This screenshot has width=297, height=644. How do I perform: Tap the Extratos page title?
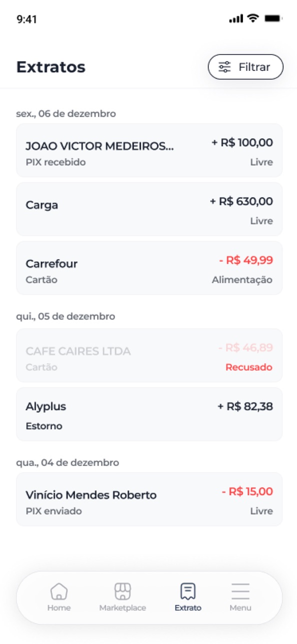pyautogui.click(x=51, y=67)
